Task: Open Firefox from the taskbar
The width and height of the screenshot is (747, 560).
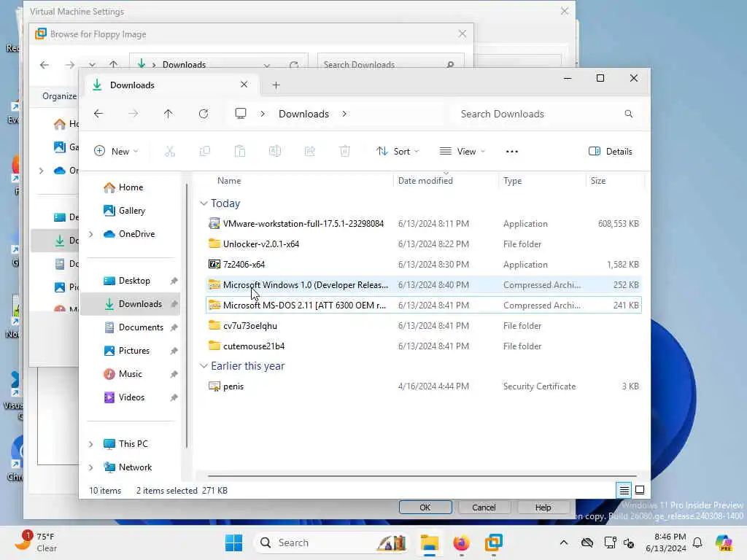Action: 461,542
